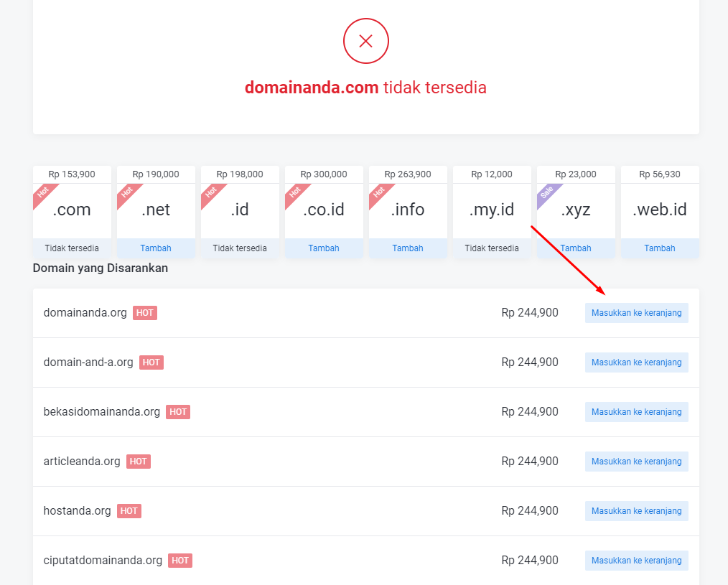Add domainanda.org to cart
The height and width of the screenshot is (585, 728).
(x=636, y=313)
